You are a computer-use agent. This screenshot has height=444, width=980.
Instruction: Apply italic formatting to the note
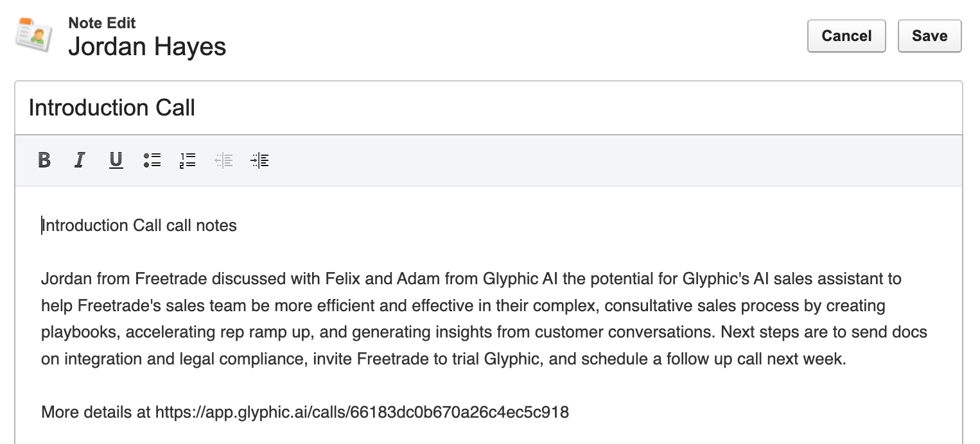coord(80,160)
